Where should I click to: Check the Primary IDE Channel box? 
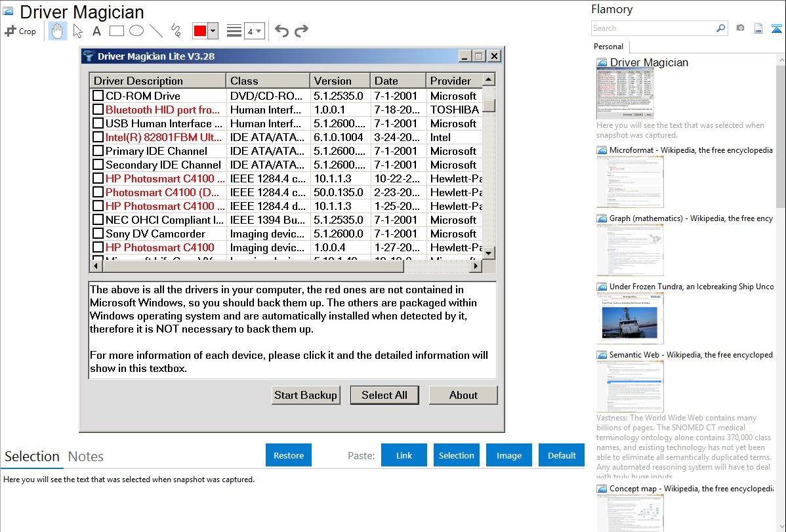tap(98, 150)
